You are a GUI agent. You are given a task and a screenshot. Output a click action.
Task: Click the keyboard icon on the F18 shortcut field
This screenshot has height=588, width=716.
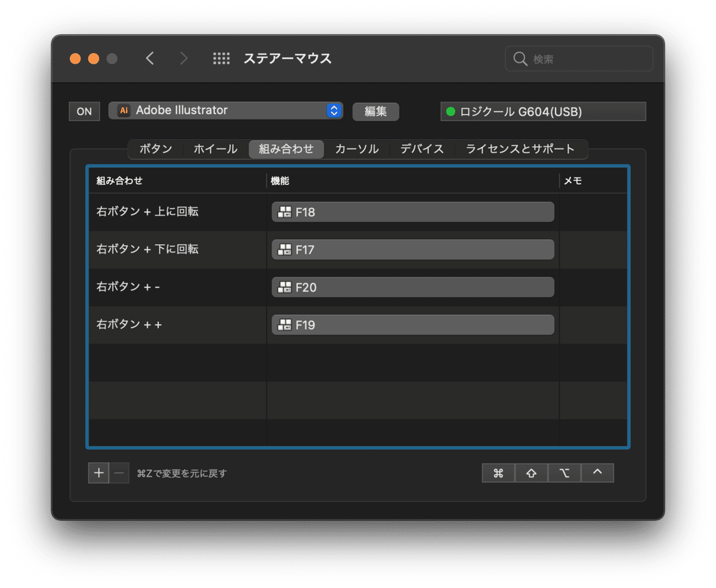click(x=283, y=212)
